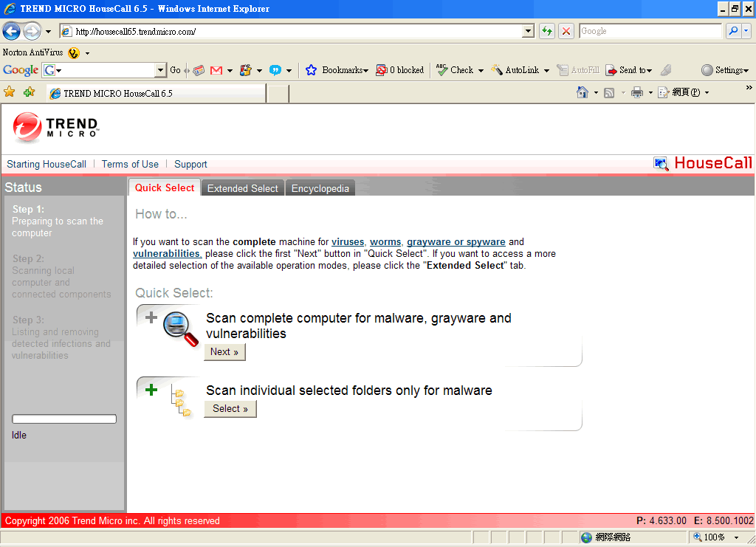Click the Google logo on the toolbar
This screenshot has height=547, width=756.
(x=20, y=70)
